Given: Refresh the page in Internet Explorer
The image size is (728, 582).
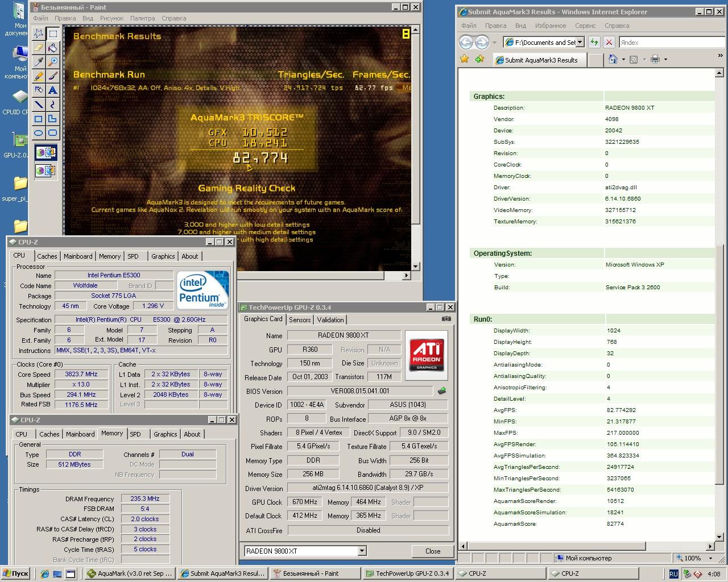Looking at the screenshot, I should click(x=594, y=42).
